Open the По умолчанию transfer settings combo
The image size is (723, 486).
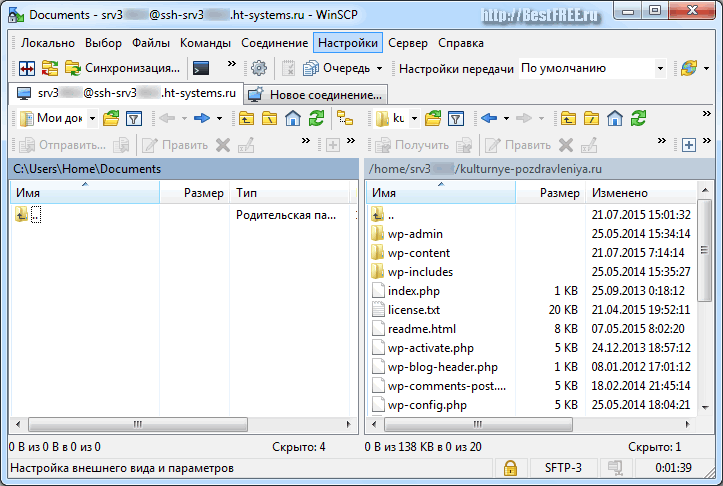pyautogui.click(x=593, y=68)
